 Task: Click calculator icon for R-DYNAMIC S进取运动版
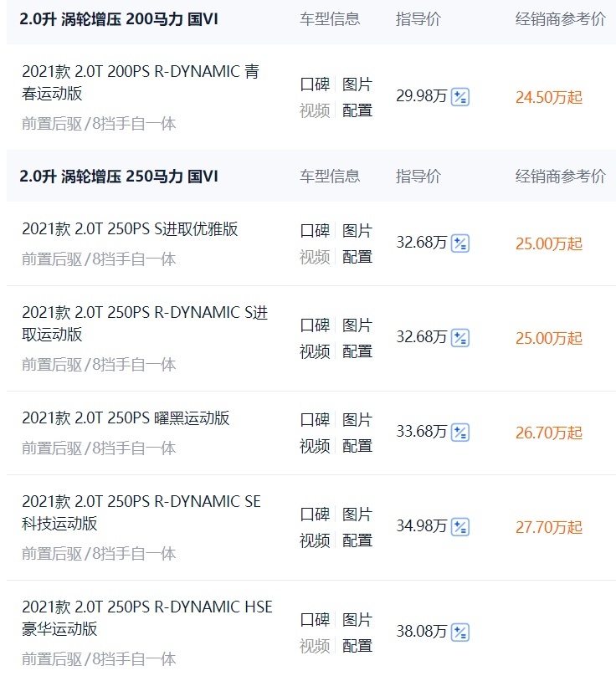click(459, 338)
